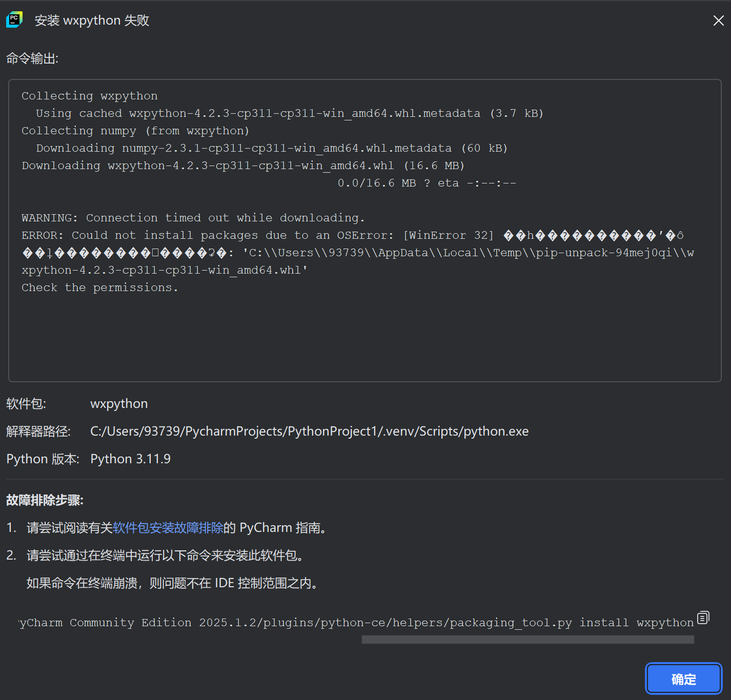Click the copy command icon
This screenshot has height=700, width=731.
[x=703, y=617]
